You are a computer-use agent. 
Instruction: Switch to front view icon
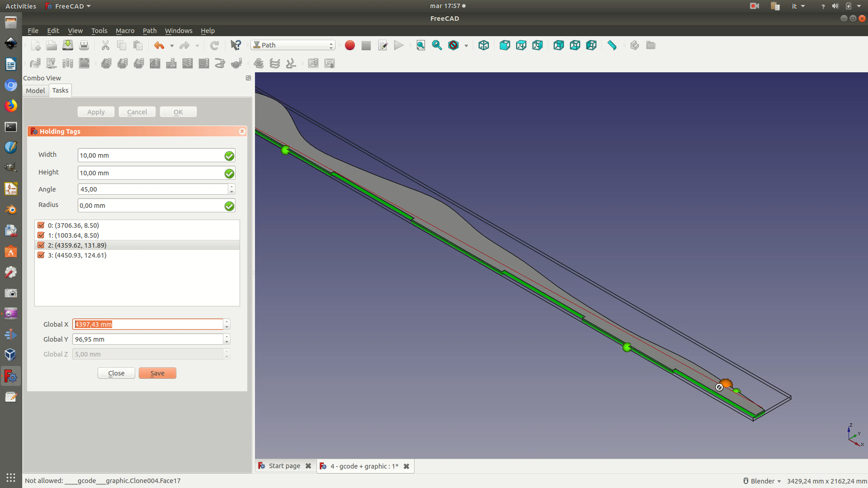pos(505,45)
